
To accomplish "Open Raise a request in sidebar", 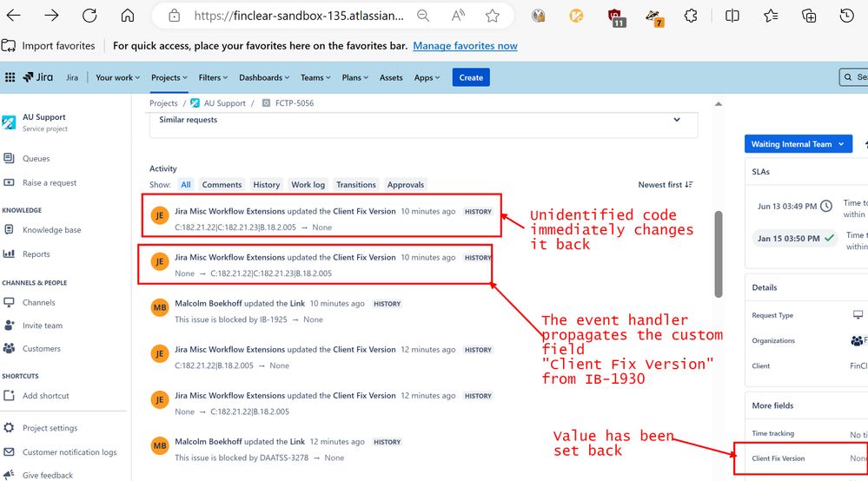I will pos(50,183).
